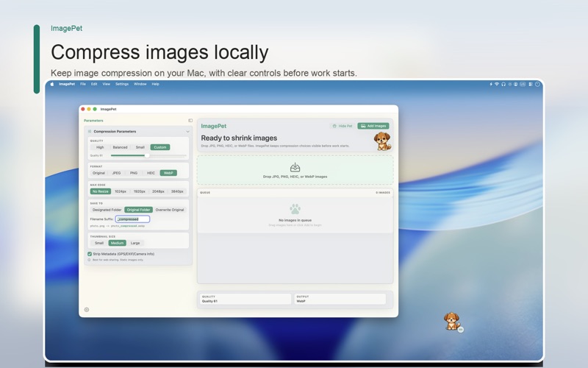Click the 'Ready to shrink images' heading
This screenshot has width=588, height=368.
239,138
